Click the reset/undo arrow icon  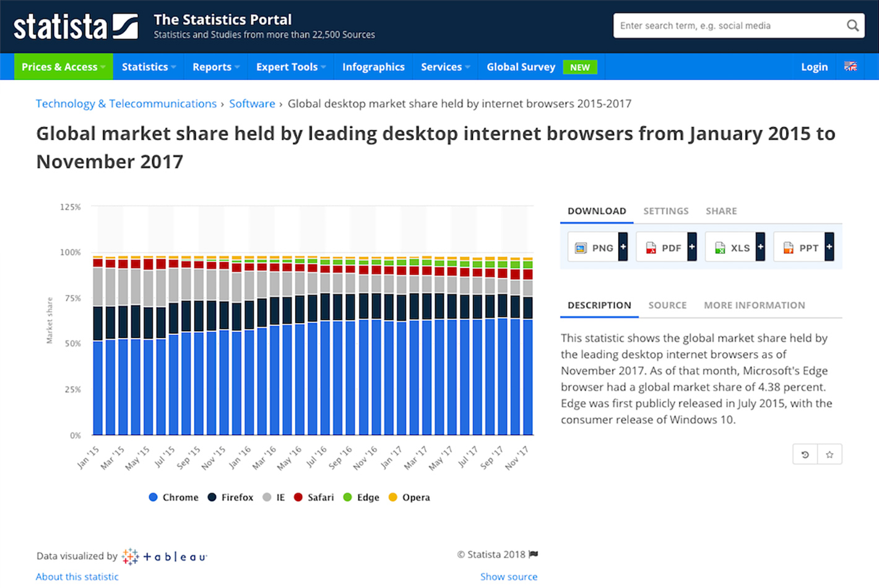pos(805,454)
